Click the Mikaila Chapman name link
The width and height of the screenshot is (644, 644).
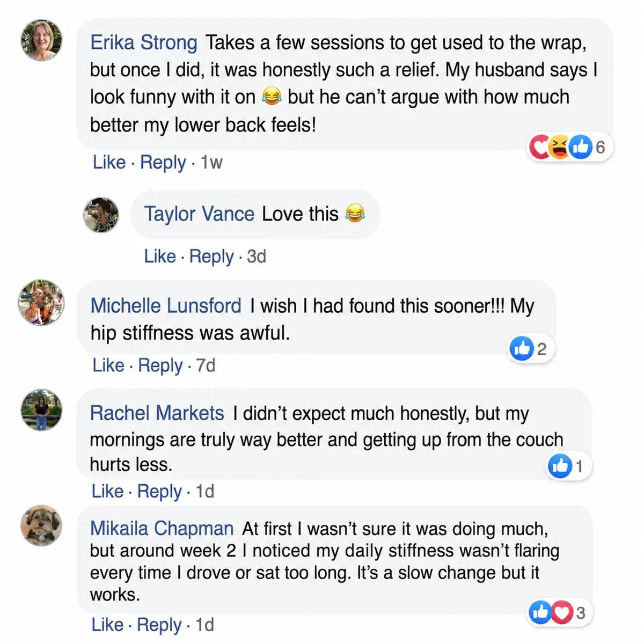pyautogui.click(x=162, y=529)
